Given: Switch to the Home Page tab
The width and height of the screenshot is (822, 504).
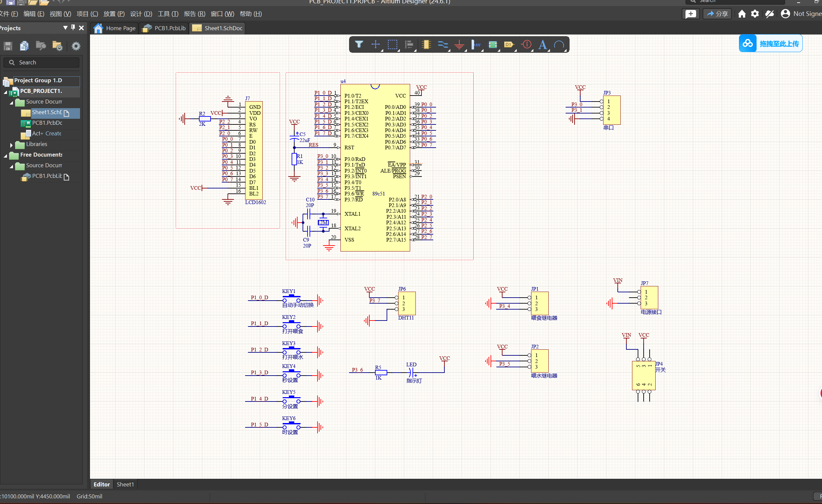Looking at the screenshot, I should pyautogui.click(x=114, y=28).
